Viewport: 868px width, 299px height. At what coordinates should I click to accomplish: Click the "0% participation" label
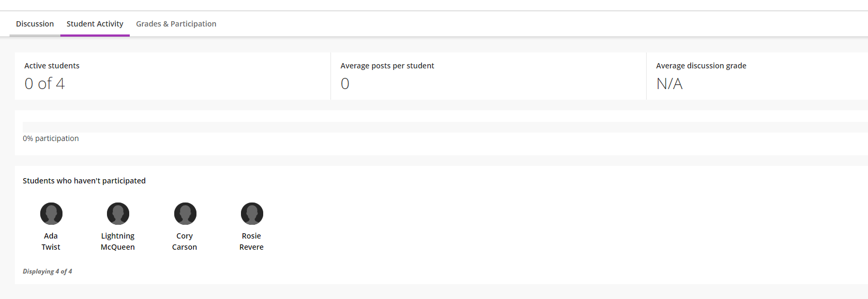tap(51, 138)
